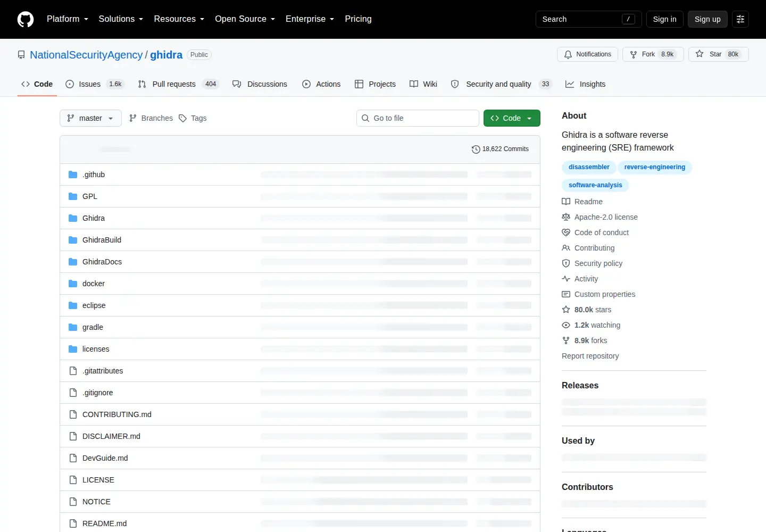The width and height of the screenshot is (766, 532).
Task: Expand the Solutions menu
Action: tap(121, 19)
